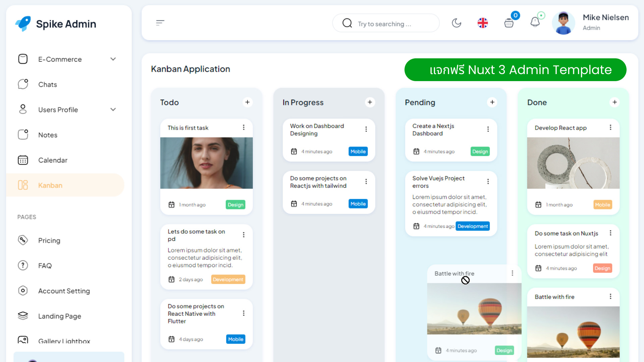This screenshot has height=362, width=644.
Task: Open the FAQ page
Action: [x=65, y=265]
